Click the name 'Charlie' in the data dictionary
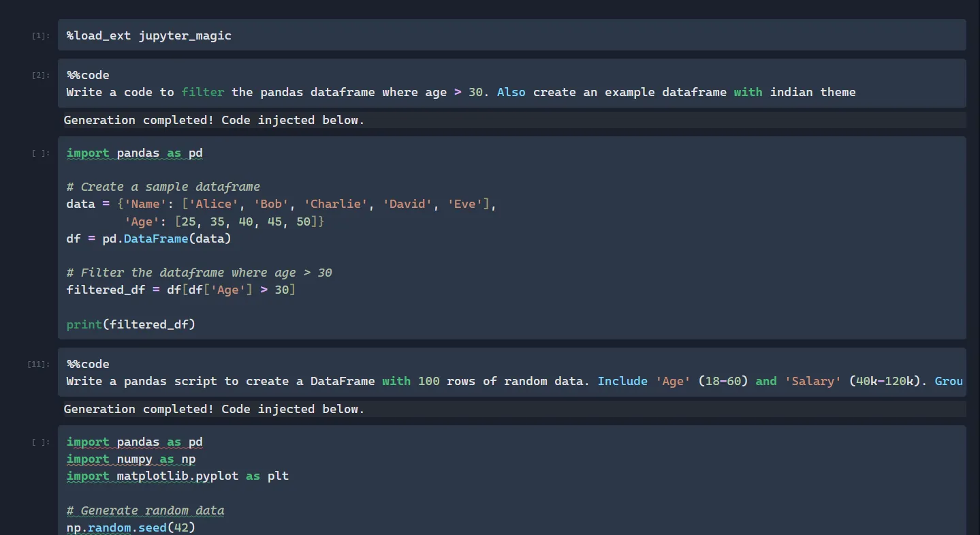 tap(336, 204)
